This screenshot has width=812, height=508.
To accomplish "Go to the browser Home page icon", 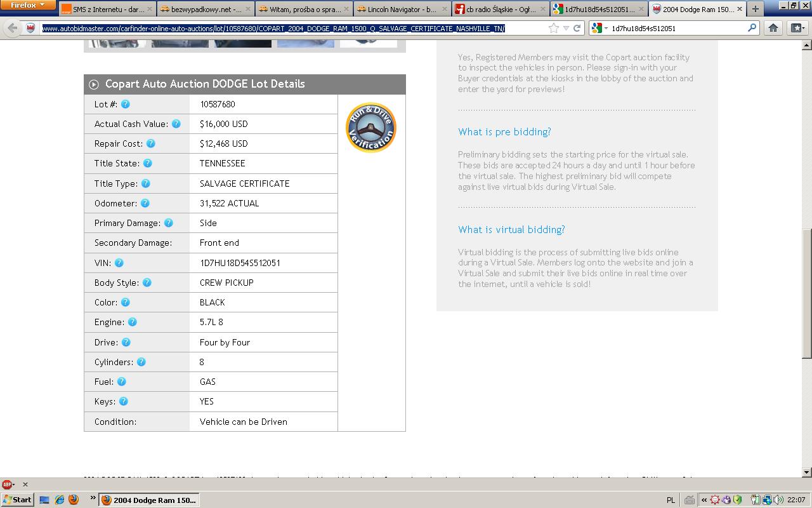I will point(773,28).
